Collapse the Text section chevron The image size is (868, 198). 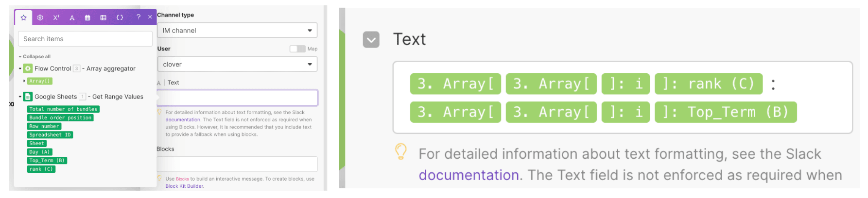(371, 39)
